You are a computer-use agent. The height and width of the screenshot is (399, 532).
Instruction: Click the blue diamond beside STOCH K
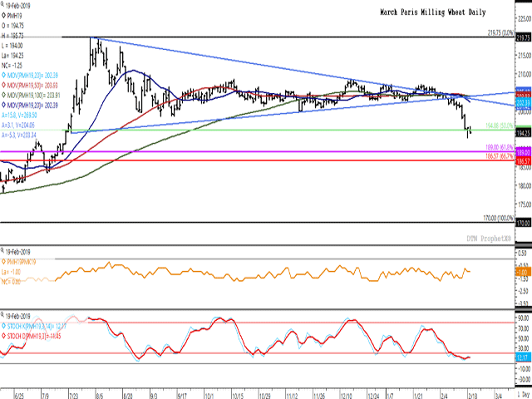3,327
